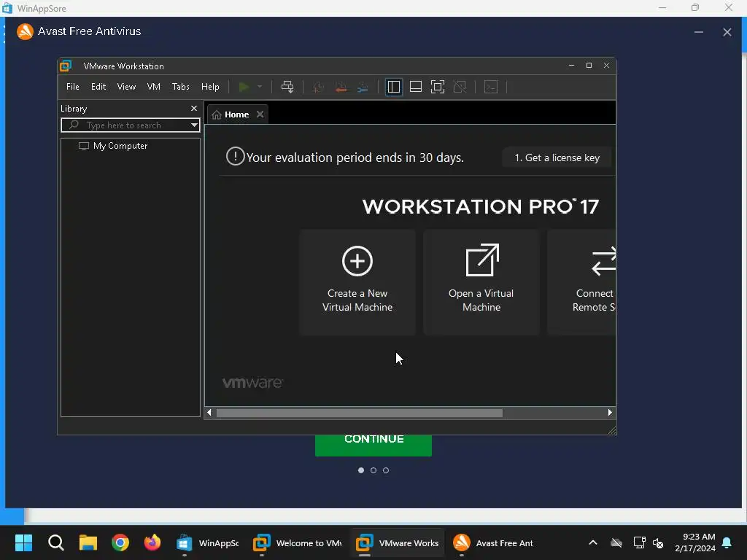Click the Get a license key button

point(557,157)
